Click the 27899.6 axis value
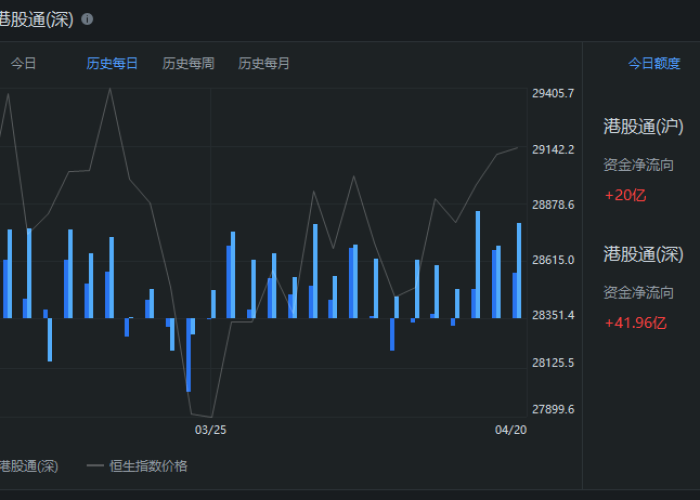Image resolution: width=700 pixels, height=500 pixels. [553, 409]
